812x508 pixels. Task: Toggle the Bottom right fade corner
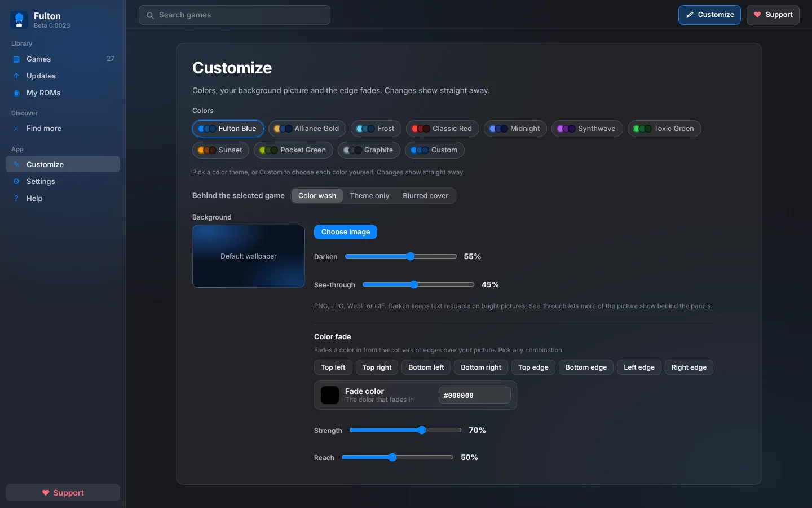tap(481, 367)
